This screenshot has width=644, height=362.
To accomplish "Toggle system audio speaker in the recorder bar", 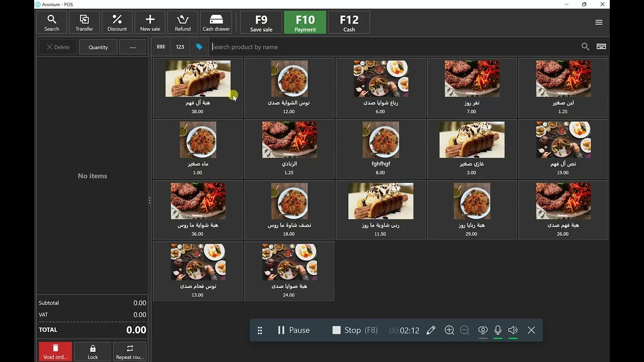I will click(x=513, y=330).
